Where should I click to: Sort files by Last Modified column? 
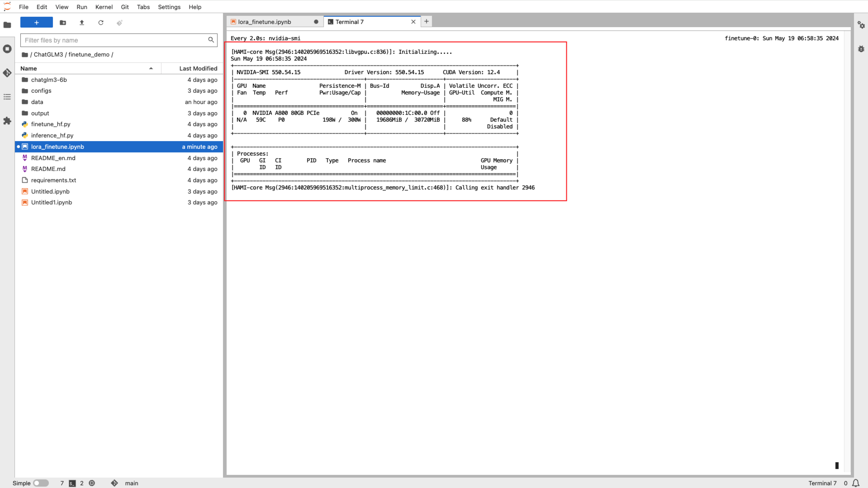(x=198, y=68)
